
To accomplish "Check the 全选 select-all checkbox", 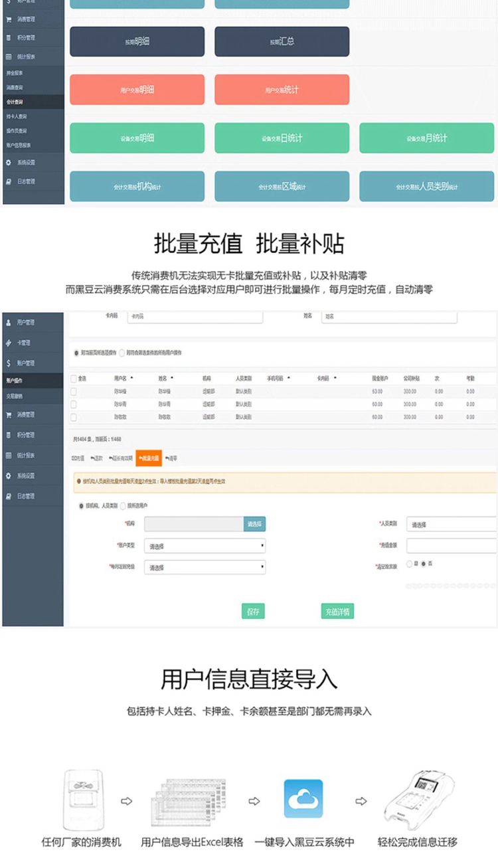I will point(74,379).
